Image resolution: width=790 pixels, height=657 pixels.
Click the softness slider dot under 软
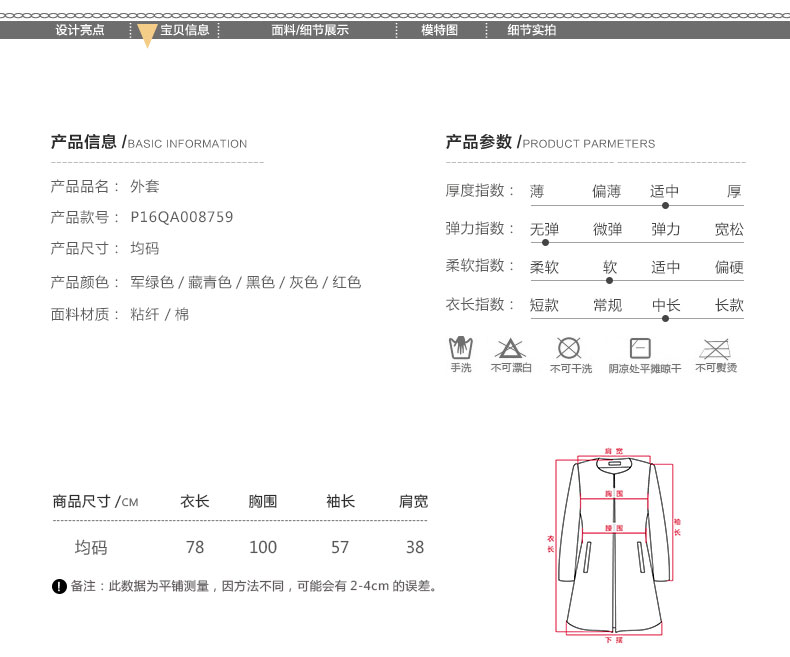coord(610,280)
